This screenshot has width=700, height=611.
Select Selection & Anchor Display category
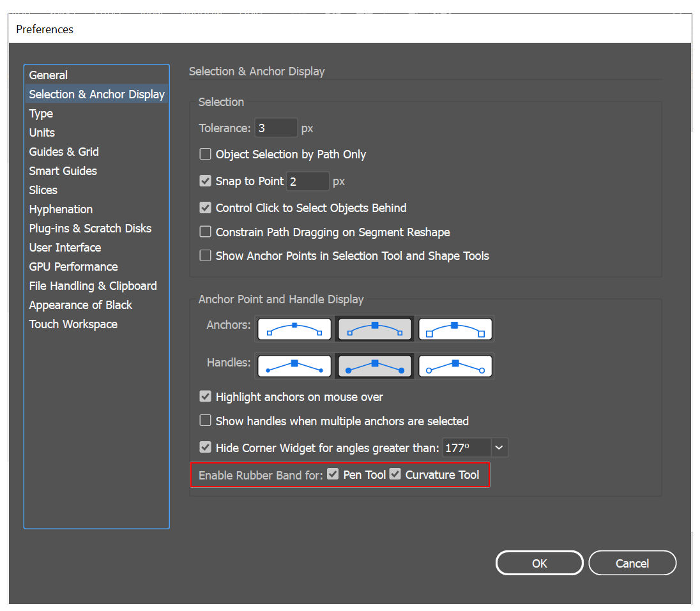96,94
